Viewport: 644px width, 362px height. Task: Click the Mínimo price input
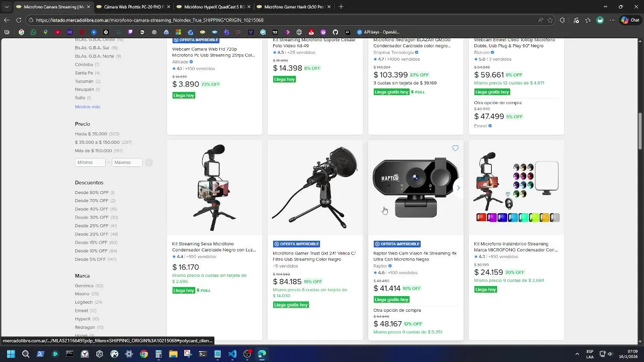pyautogui.click(x=90, y=162)
